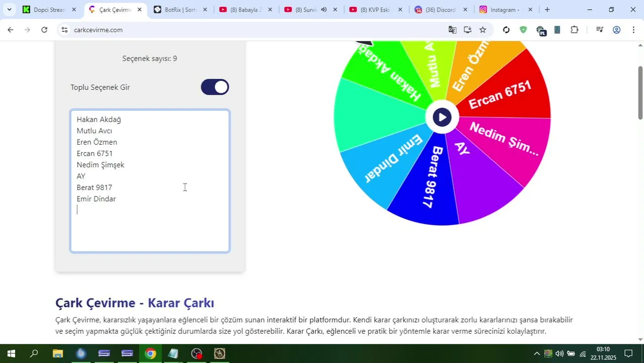Image resolution: width=644 pixels, height=363 pixels.
Task: Go back to the previous page
Action: 11,30
